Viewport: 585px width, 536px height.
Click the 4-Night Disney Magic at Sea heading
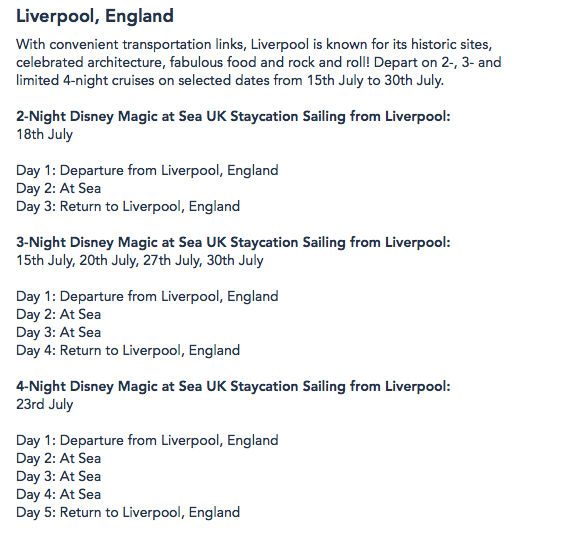pyautogui.click(x=233, y=386)
